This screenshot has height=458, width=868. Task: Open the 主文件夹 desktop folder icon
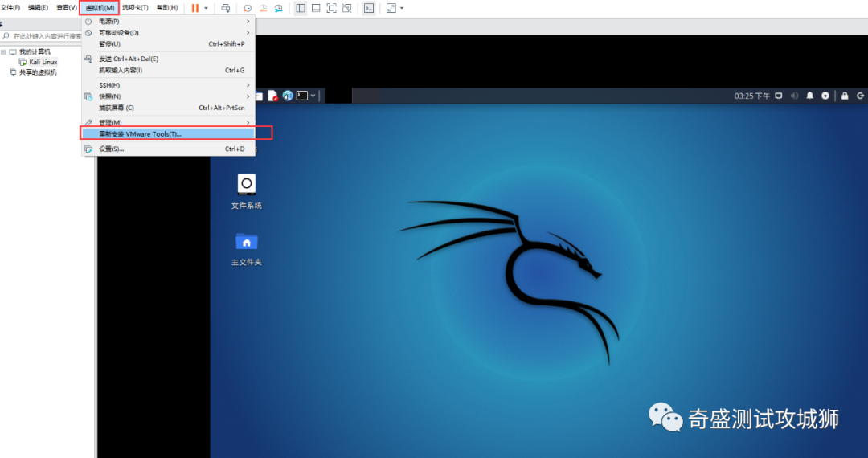[247, 249]
